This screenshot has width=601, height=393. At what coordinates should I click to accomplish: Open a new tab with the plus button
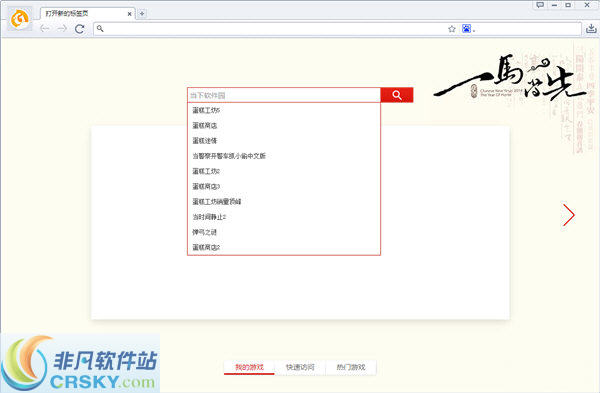(142, 13)
